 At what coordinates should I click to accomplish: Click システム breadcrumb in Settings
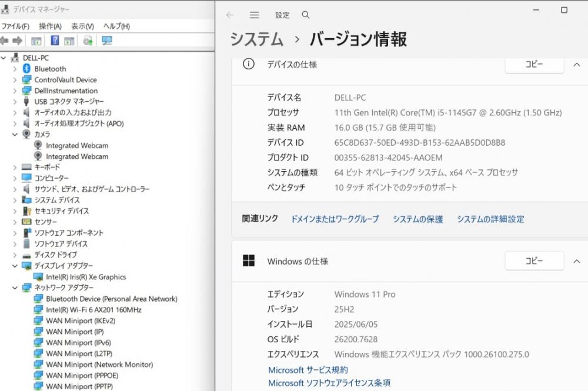[x=257, y=39]
